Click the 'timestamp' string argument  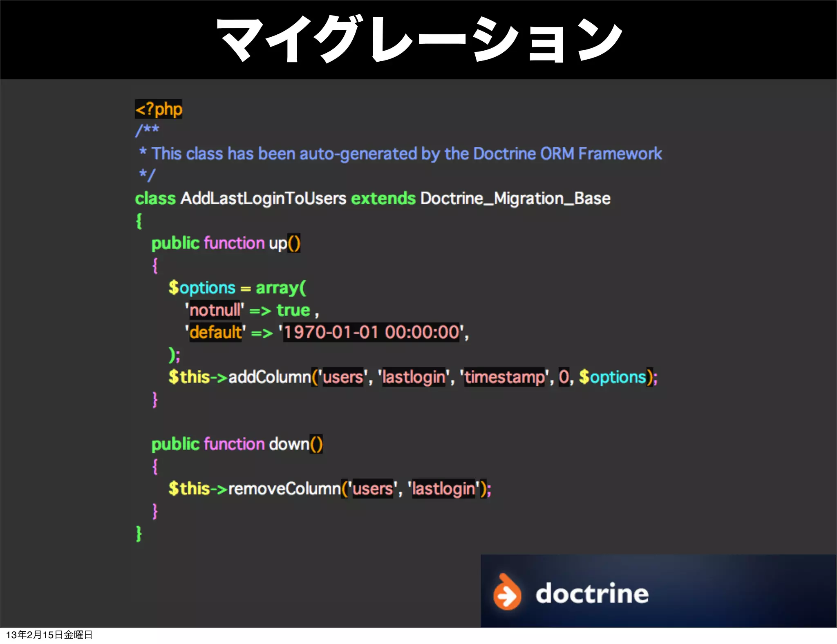tap(504, 377)
